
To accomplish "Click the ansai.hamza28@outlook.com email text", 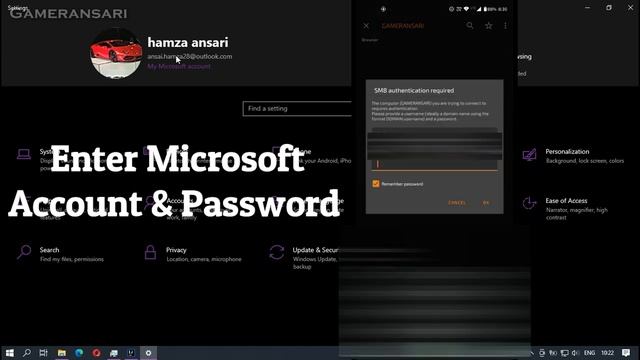I will (x=190, y=56).
